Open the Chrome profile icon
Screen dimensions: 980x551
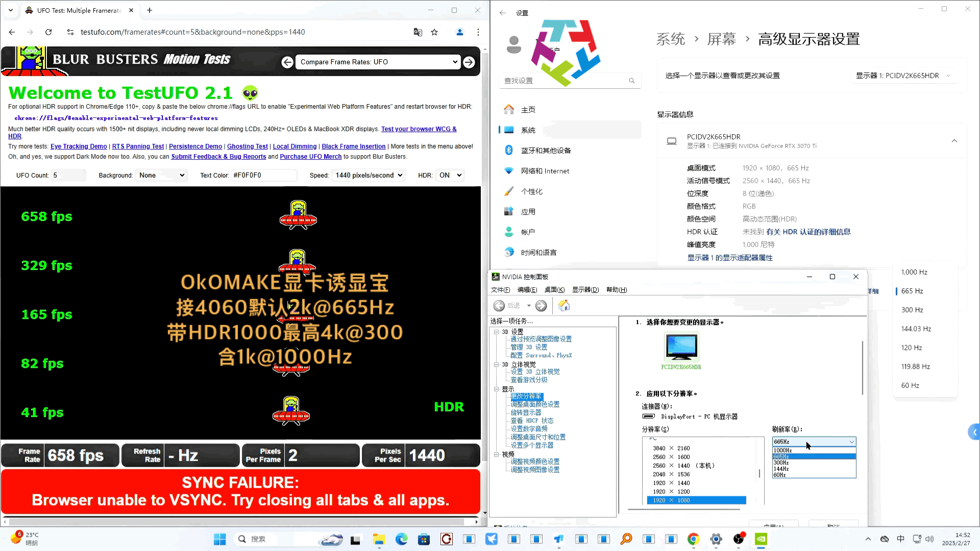coord(459,32)
